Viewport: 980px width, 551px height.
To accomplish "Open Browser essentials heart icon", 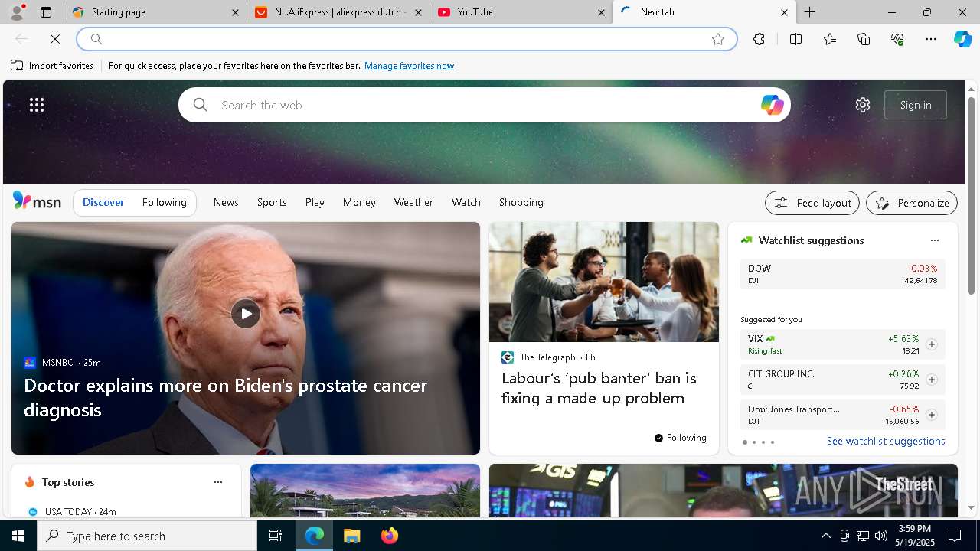I will [x=897, y=39].
